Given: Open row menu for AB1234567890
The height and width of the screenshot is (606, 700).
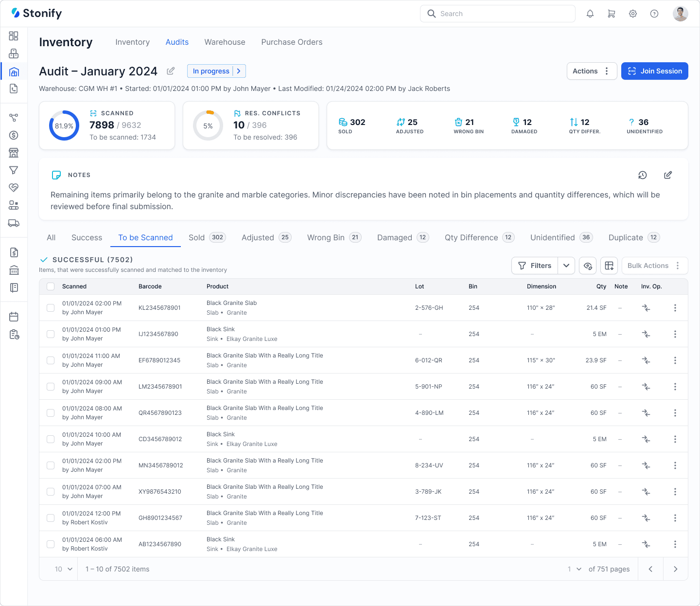Looking at the screenshot, I should pyautogui.click(x=675, y=544).
